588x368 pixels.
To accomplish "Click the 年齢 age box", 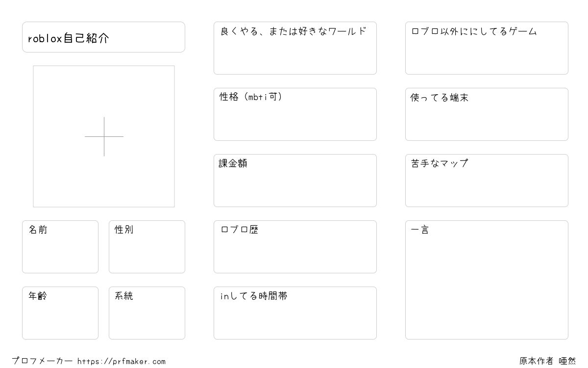I will (60, 313).
